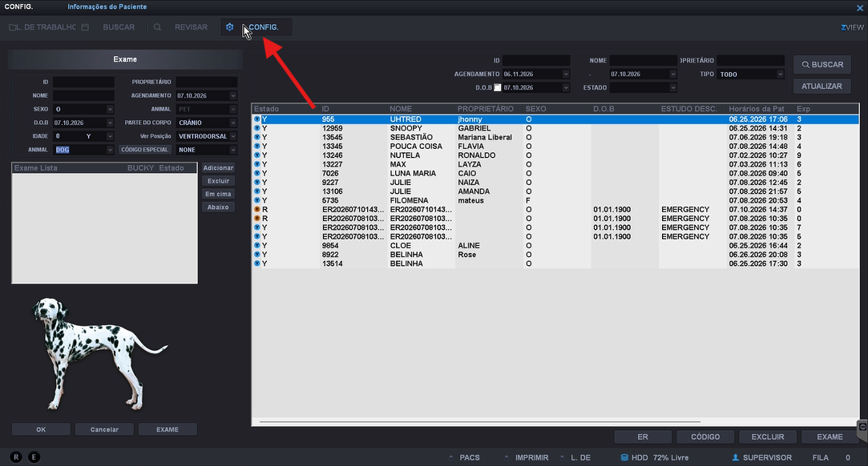This screenshot has height=466, width=868.
Task: Click orange status icon of first R row
Action: click(x=256, y=210)
